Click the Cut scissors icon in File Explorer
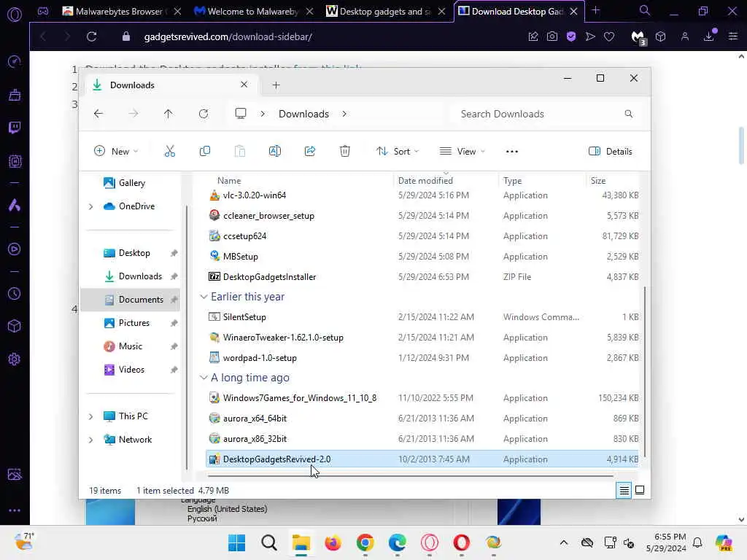 pyautogui.click(x=169, y=152)
